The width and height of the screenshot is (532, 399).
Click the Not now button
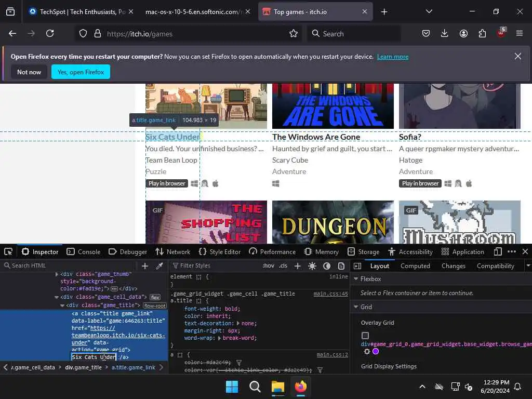(x=29, y=72)
